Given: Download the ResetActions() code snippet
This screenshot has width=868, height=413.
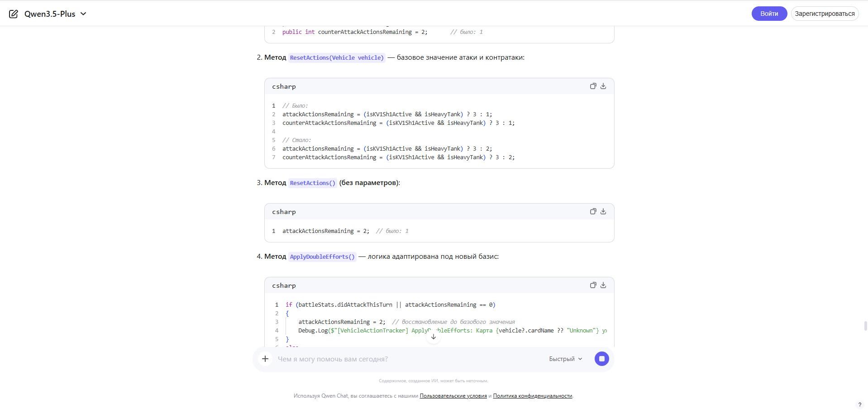Looking at the screenshot, I should pos(603,211).
